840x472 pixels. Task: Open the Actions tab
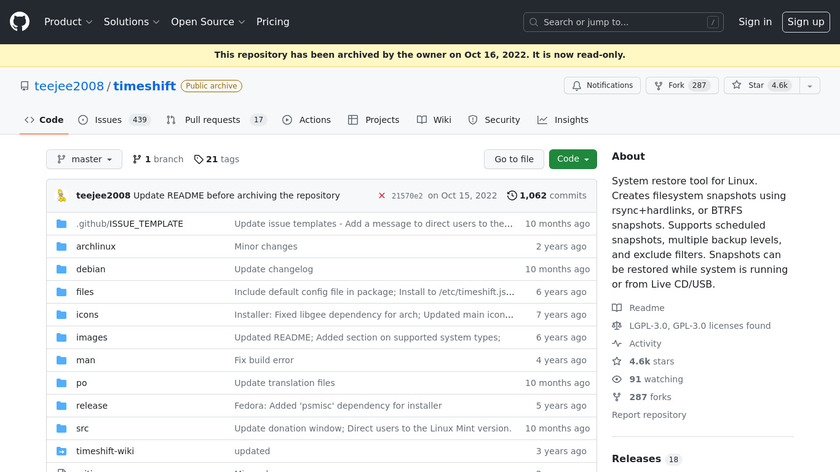306,120
